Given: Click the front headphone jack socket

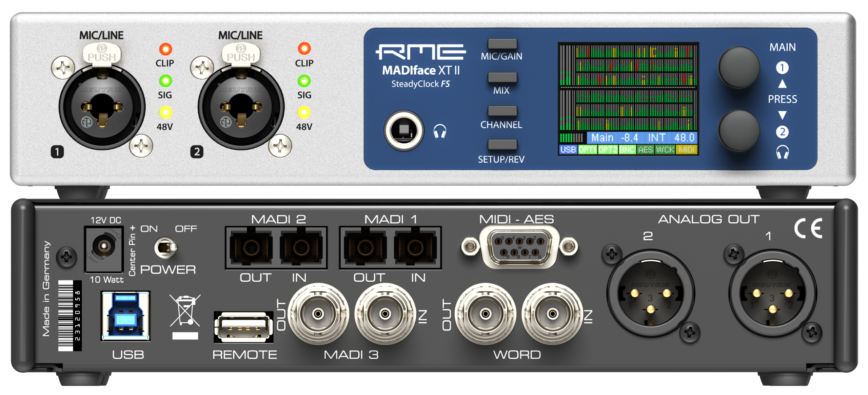Looking at the screenshot, I should pyautogui.click(x=404, y=130).
